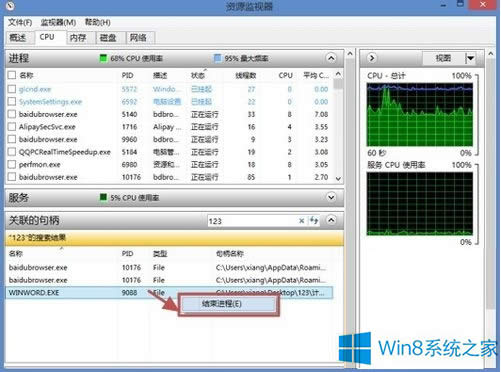This screenshot has width=501, height=372.
Task: Click the glcnd.exe process name
Action: [35, 89]
